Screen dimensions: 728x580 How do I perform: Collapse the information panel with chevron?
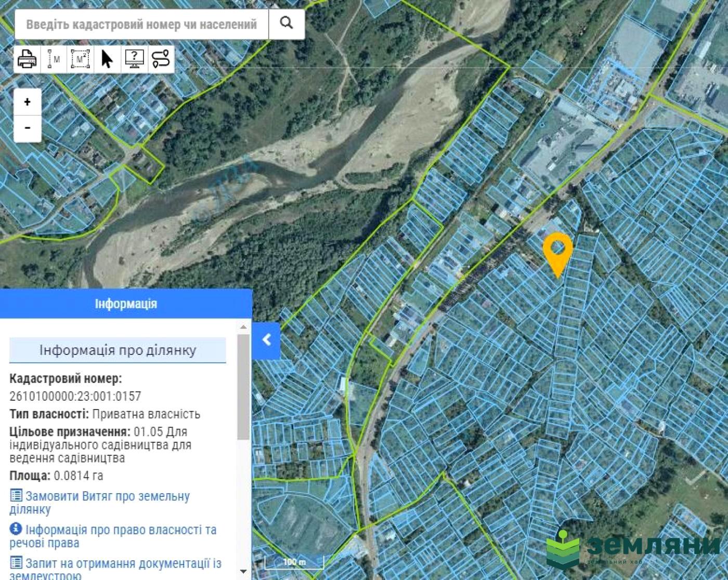[266, 340]
